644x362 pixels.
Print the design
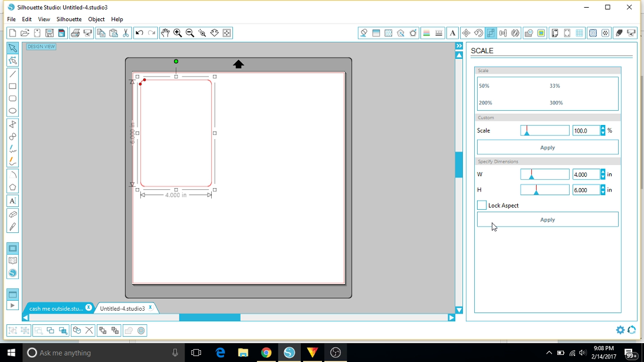(75, 33)
